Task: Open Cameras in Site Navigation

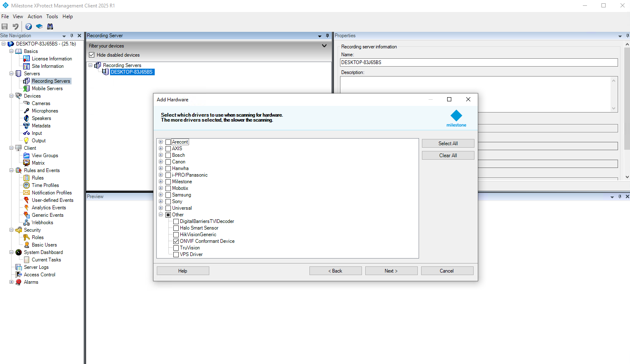Action: coord(41,103)
